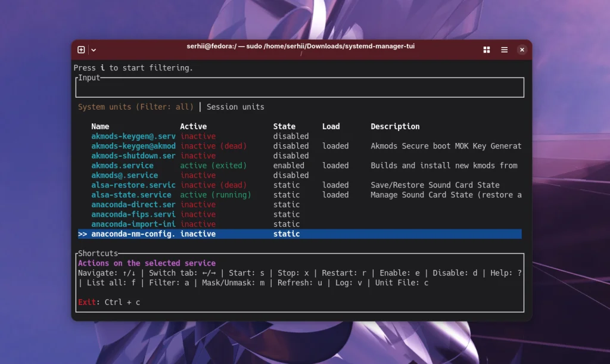The width and height of the screenshot is (610, 364).
Task: Select anaconda-fips.servi entry
Action: click(x=300, y=214)
